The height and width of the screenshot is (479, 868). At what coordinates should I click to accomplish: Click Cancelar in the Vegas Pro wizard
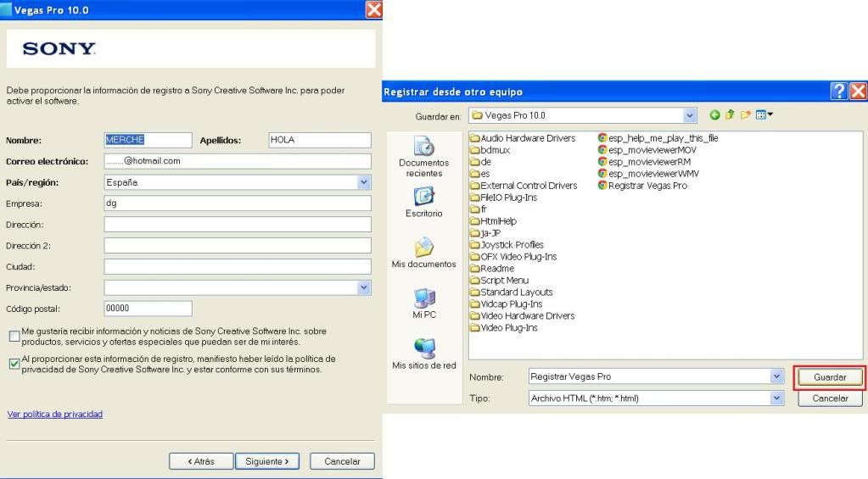tap(342, 461)
